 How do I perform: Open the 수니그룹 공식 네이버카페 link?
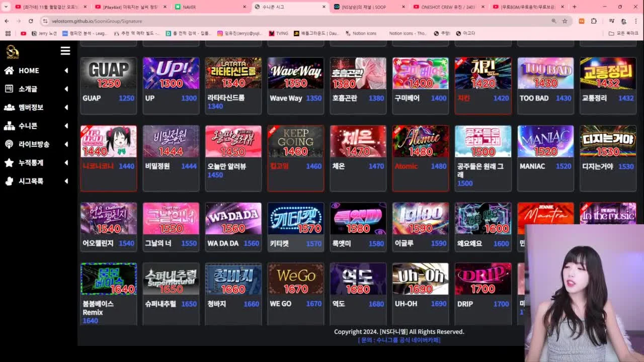tap(399, 340)
